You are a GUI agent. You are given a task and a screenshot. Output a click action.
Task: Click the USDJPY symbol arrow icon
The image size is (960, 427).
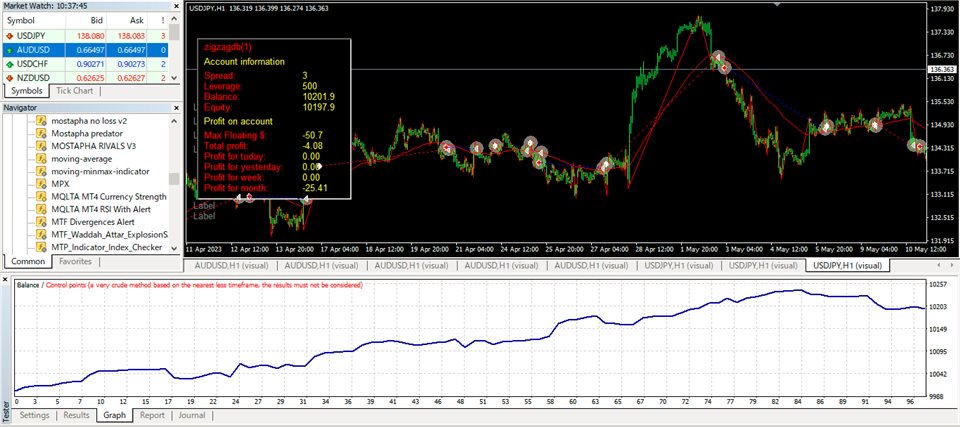point(10,35)
